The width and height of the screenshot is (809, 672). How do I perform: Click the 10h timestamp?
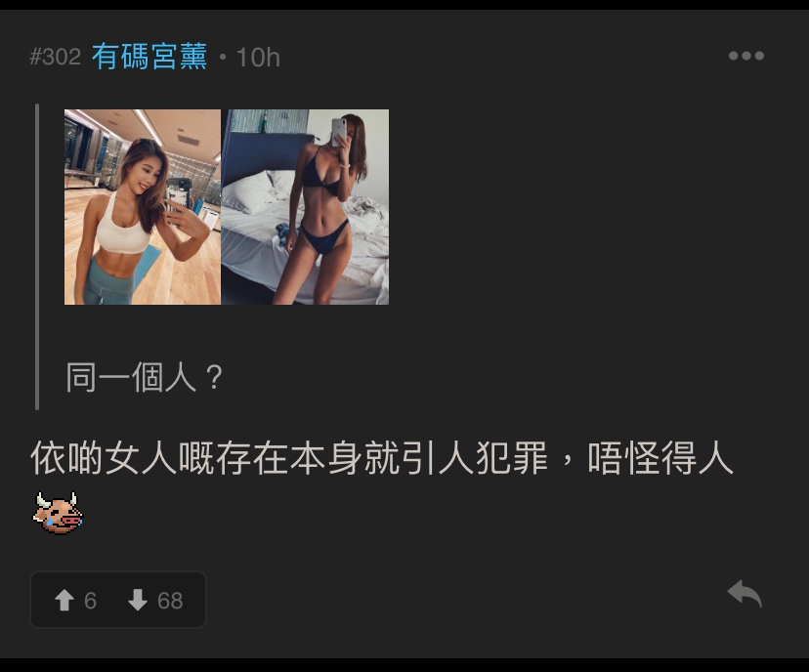pos(258,58)
